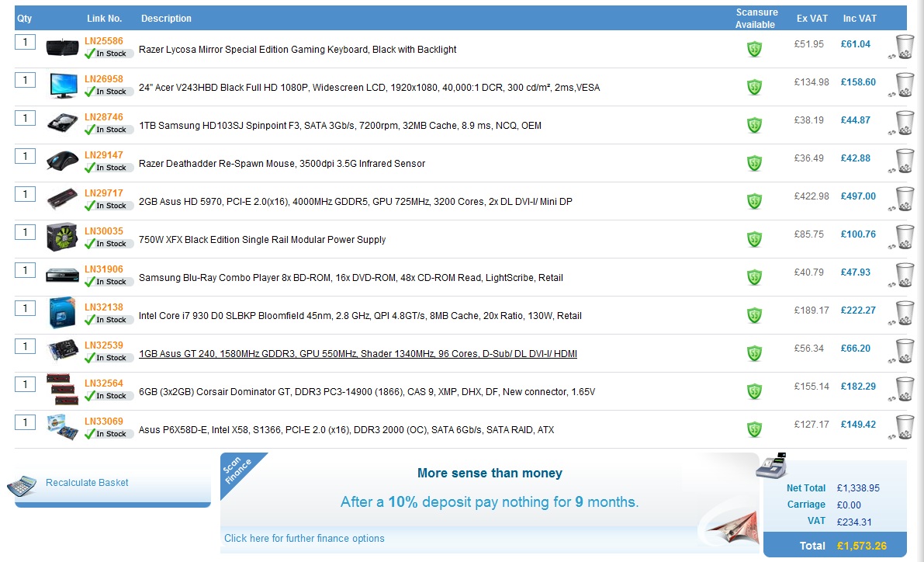Click the cash register icon above totals
This screenshot has height=562, width=924.
click(770, 467)
